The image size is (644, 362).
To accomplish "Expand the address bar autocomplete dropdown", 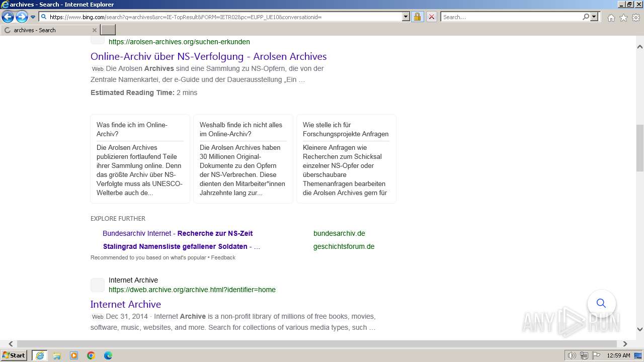I will [x=406, y=17].
